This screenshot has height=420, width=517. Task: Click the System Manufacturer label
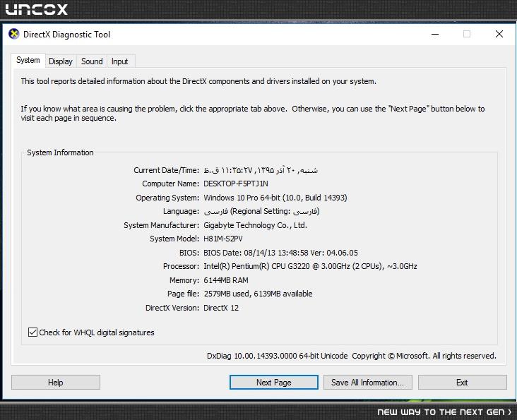pyautogui.click(x=161, y=225)
